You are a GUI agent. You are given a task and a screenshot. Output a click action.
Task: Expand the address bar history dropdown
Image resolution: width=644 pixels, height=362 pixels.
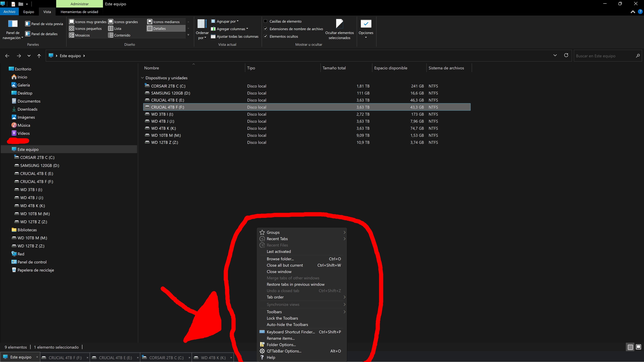555,55
